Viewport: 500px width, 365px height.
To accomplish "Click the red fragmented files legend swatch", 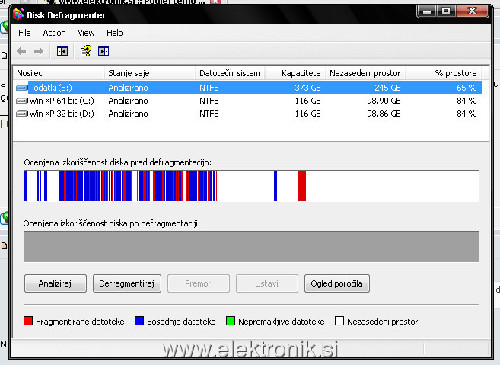I will tap(28, 321).
